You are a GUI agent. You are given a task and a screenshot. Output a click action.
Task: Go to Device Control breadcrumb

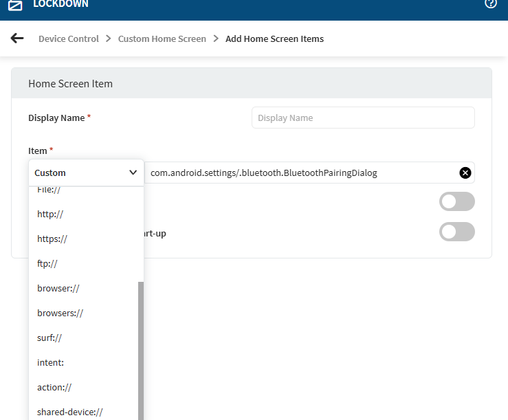point(69,38)
